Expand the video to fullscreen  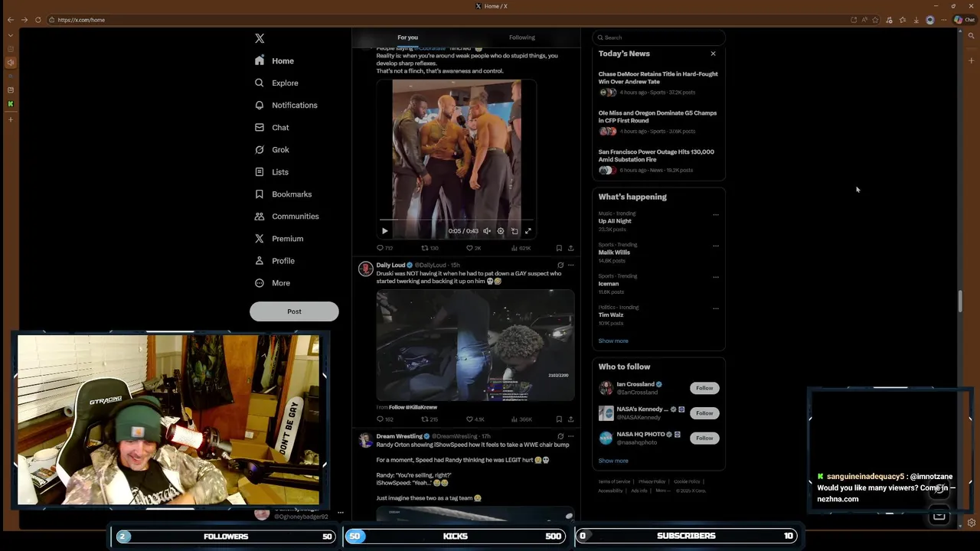(528, 231)
